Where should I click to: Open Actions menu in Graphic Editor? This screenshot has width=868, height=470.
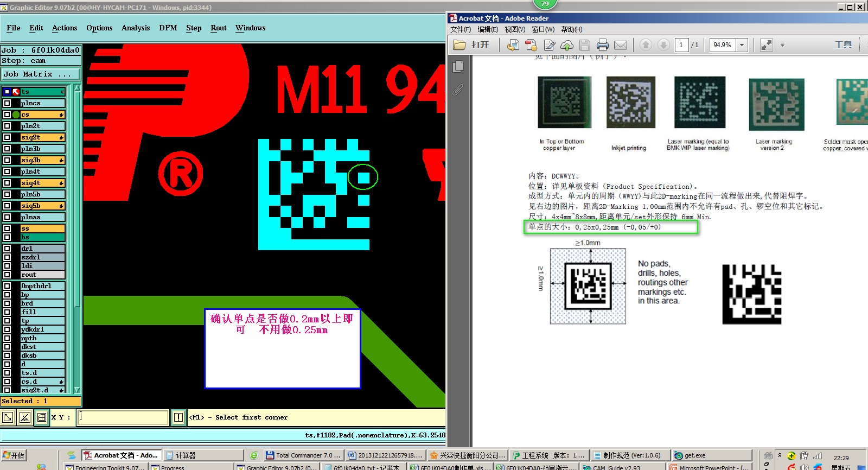pyautogui.click(x=65, y=28)
